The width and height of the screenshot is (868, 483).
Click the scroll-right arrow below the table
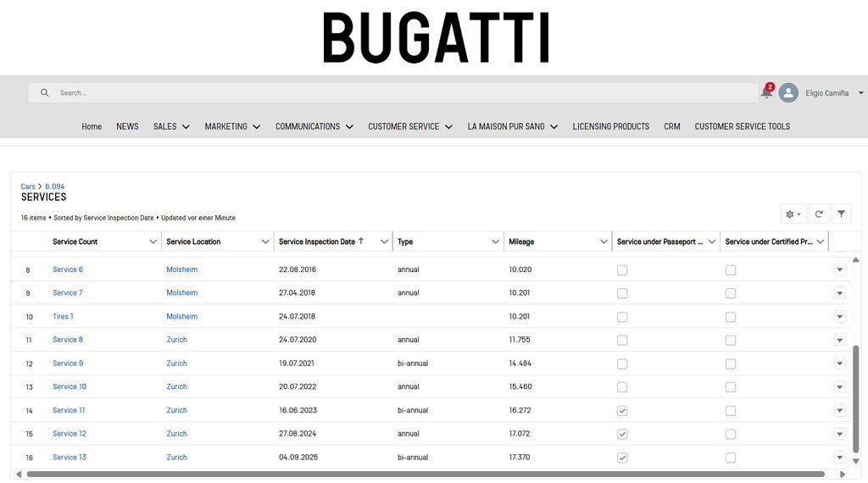point(843,475)
